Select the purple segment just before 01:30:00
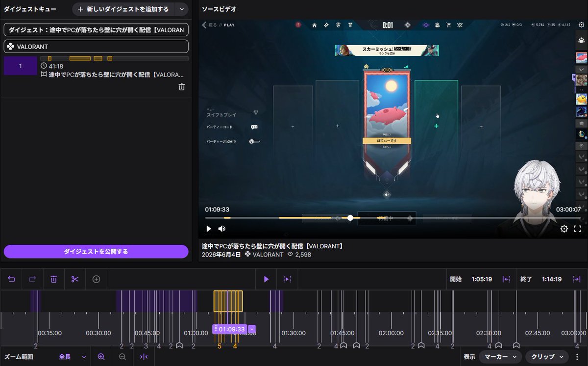The width and height of the screenshot is (588, 366). click(276, 301)
